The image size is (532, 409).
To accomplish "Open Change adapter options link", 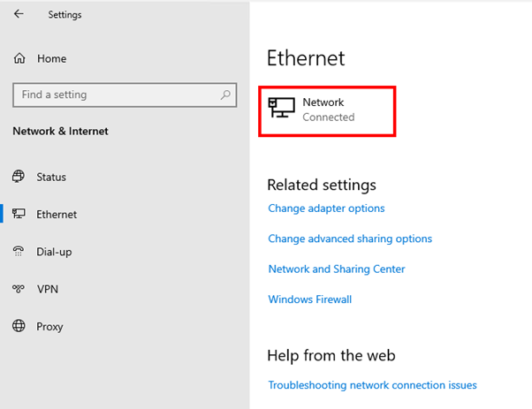I will point(326,208).
